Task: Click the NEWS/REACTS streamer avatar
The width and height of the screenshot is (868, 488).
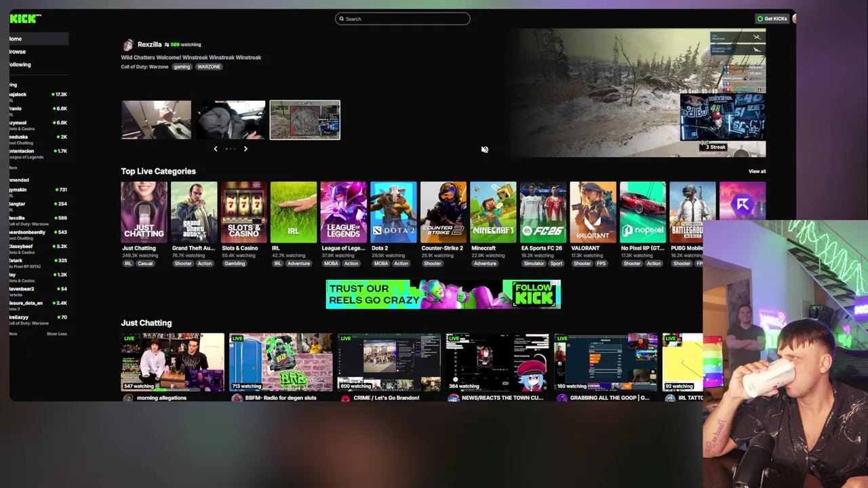Action: click(x=453, y=398)
